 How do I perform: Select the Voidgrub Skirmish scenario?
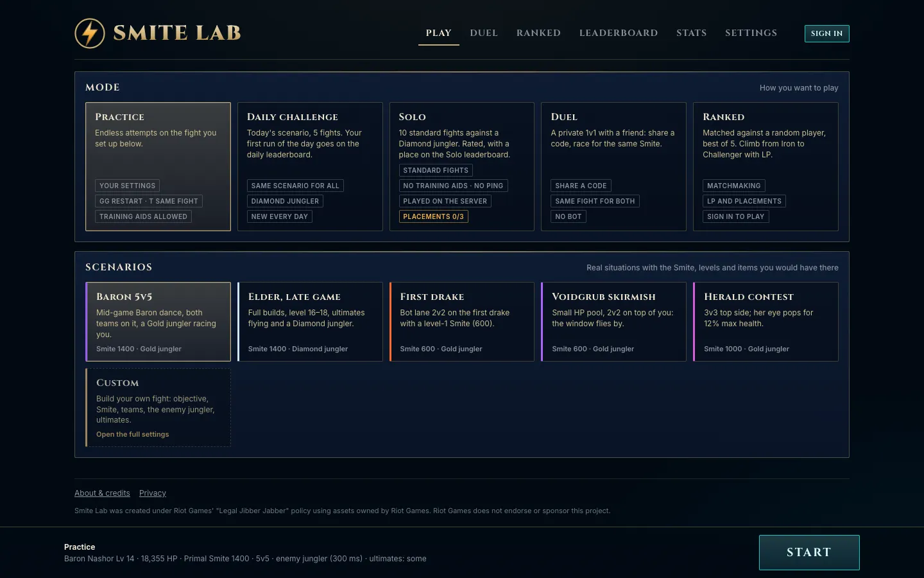click(613, 322)
